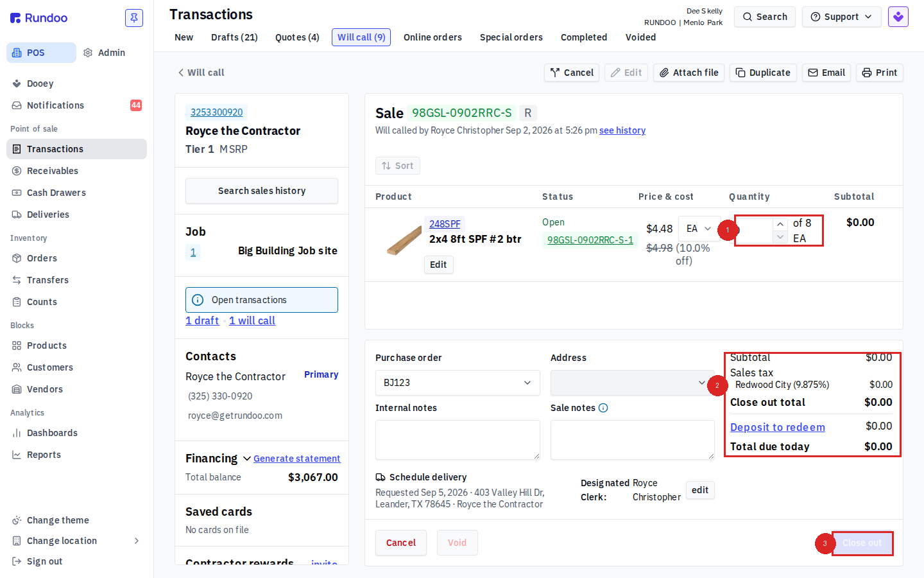The height and width of the screenshot is (578, 924).
Task: Click customer phone 3253300920 link
Action: 217,112
